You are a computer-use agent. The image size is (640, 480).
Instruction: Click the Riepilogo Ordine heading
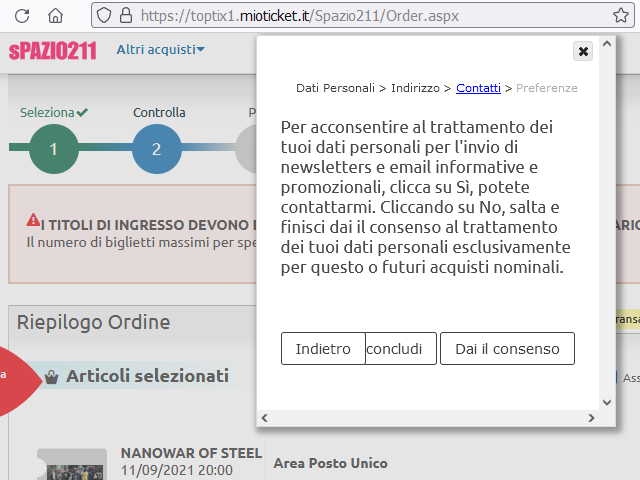click(x=93, y=322)
